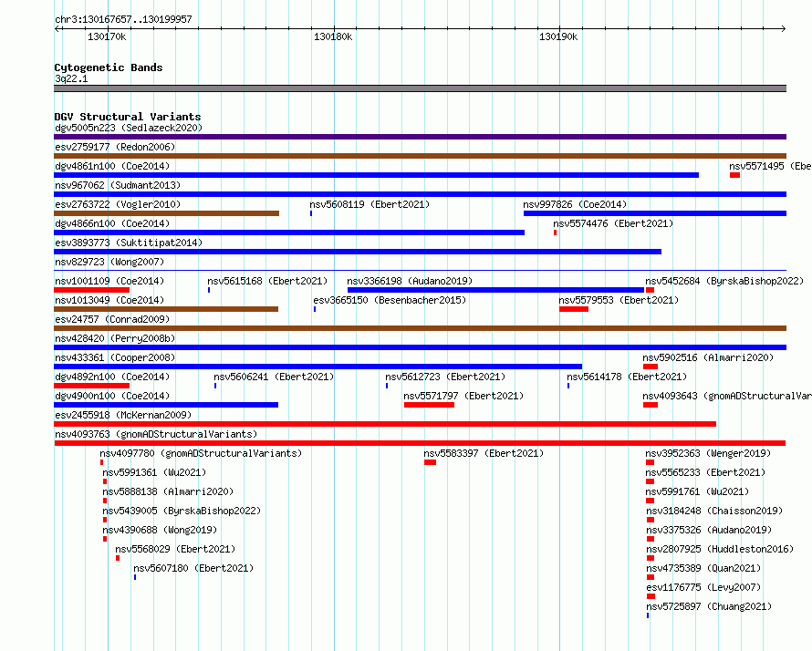Click nsv3375326 (Audano2019) label
Viewport: 812px width, 651px height.
point(709,530)
